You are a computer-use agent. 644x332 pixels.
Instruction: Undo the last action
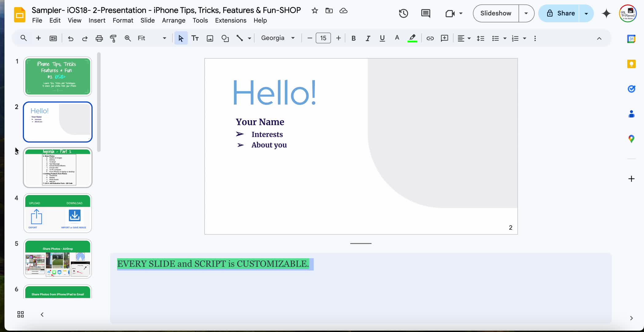70,38
